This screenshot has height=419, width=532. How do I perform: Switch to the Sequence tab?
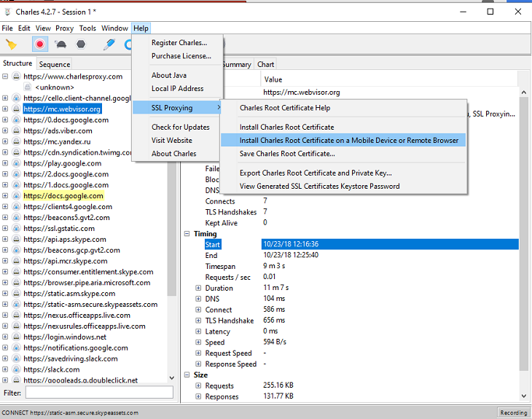54,64
